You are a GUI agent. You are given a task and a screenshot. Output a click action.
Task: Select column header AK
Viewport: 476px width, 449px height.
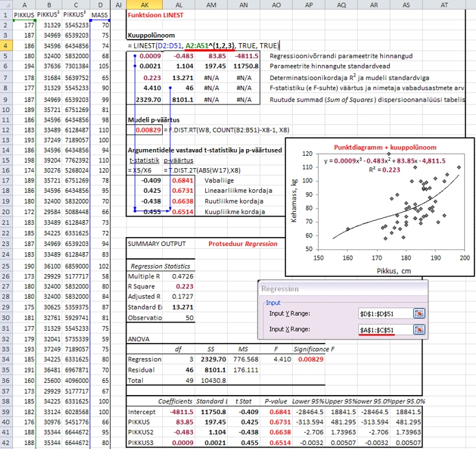[x=144, y=5]
